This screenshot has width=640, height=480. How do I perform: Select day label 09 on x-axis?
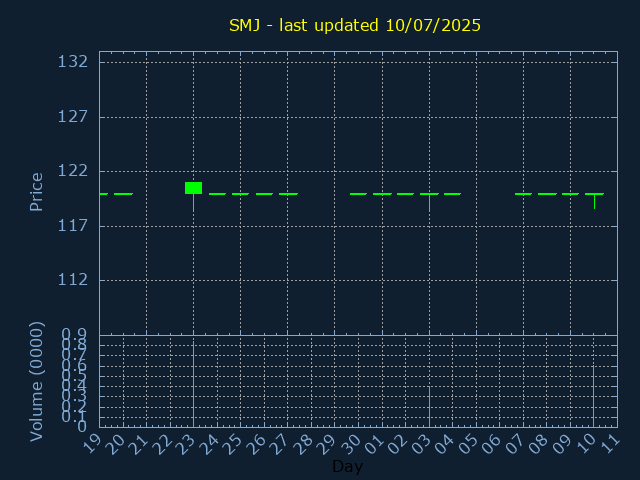click(x=564, y=443)
